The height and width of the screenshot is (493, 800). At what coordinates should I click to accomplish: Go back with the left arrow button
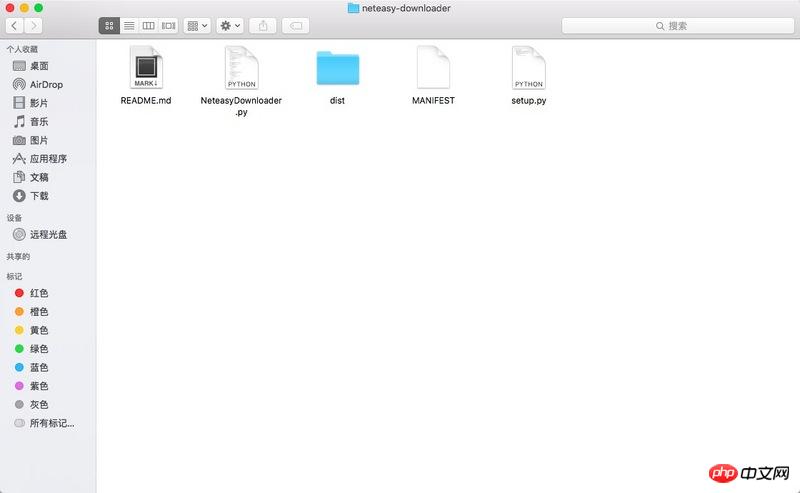click(x=15, y=26)
